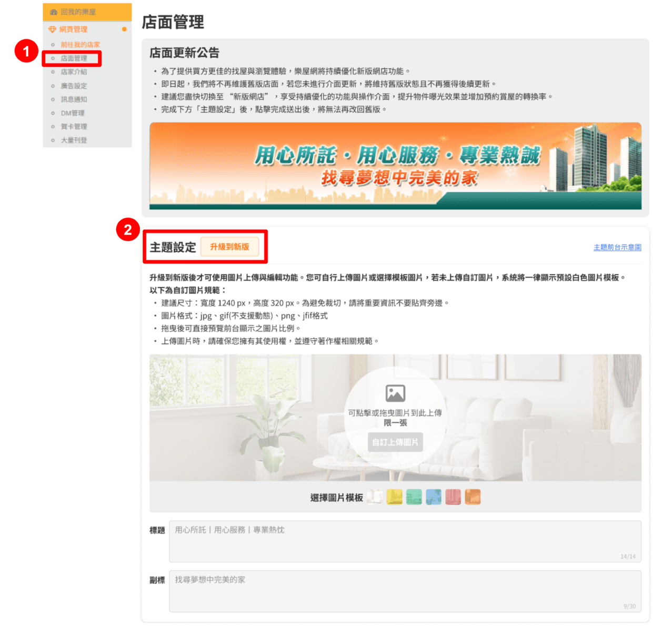Select DM管理 in the sidebar
Viewport: 672px width, 631px height.
tap(73, 113)
